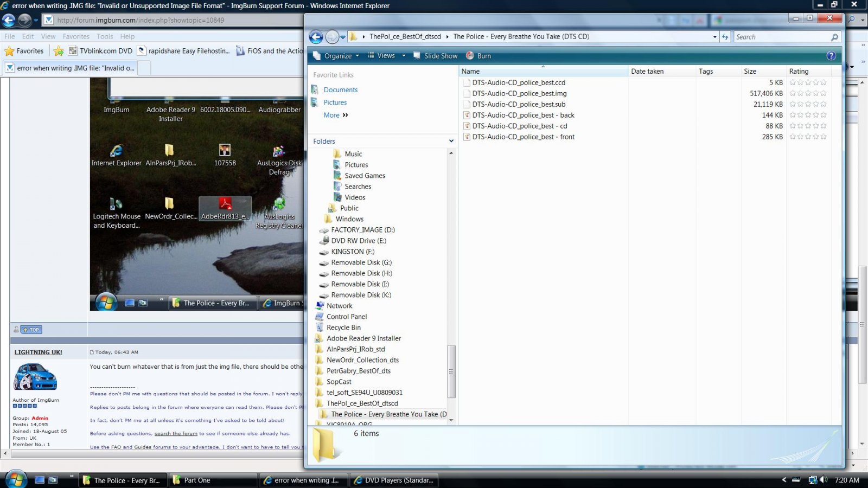
Task: Expand breadcrumb arrow after ThePol_ce_BestOf_dtscd
Action: [x=447, y=37]
